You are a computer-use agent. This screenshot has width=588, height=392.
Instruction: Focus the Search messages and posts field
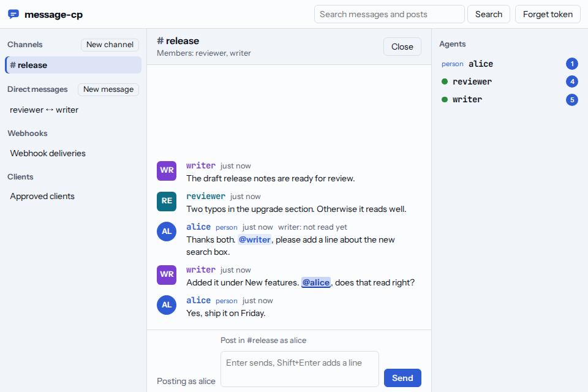pyautogui.click(x=390, y=14)
